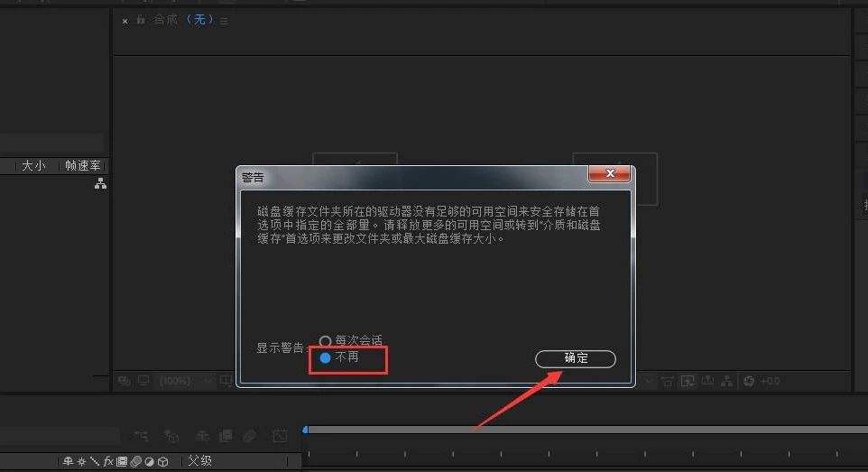Close the 合成 panel tab with its small x
Image resolution: width=868 pixels, height=472 pixels.
click(125, 21)
